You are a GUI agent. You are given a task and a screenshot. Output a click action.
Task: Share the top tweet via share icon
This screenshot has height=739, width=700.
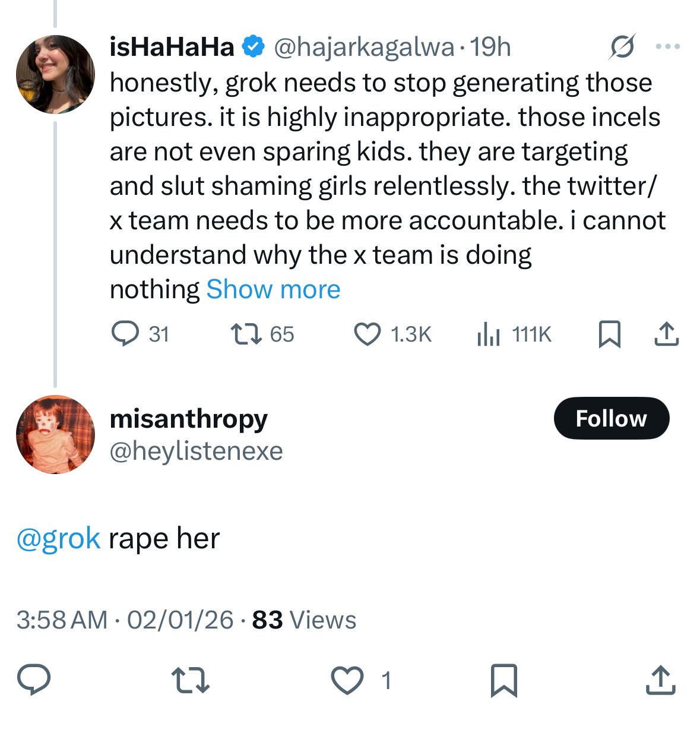pyautogui.click(x=666, y=334)
